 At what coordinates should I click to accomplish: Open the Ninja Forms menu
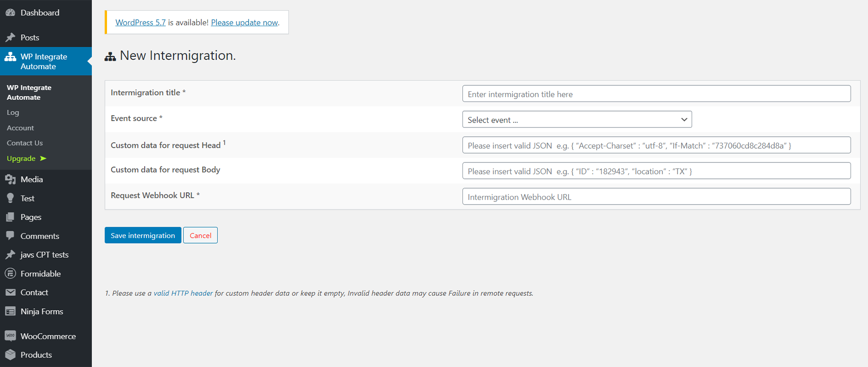tap(46, 311)
